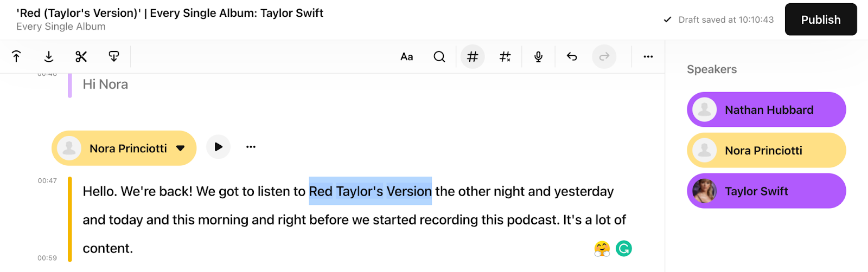
Task: Click the 00:47 timestamp marker
Action: click(47, 181)
